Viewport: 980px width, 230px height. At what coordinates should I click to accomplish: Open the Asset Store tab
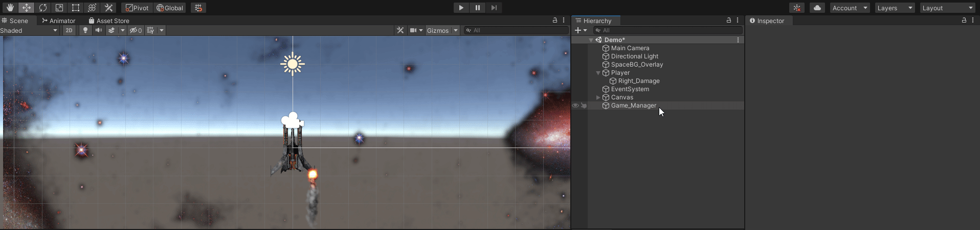tap(108, 20)
